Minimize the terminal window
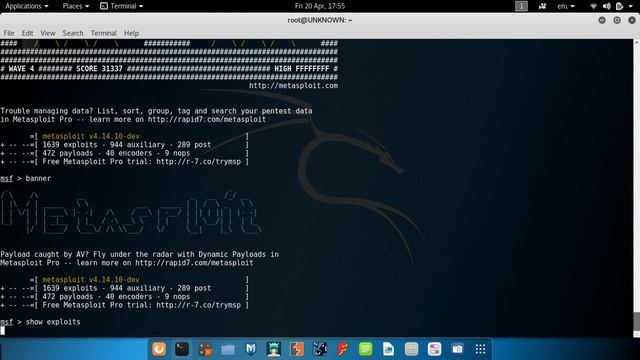Screen dimensions: 640x360 [x=602, y=20]
